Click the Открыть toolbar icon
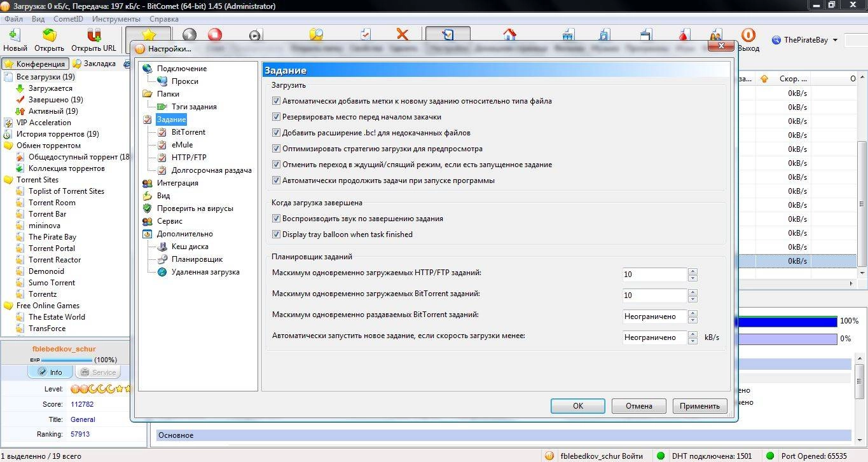Image resolution: width=868 pixels, height=462 pixels. point(49,36)
